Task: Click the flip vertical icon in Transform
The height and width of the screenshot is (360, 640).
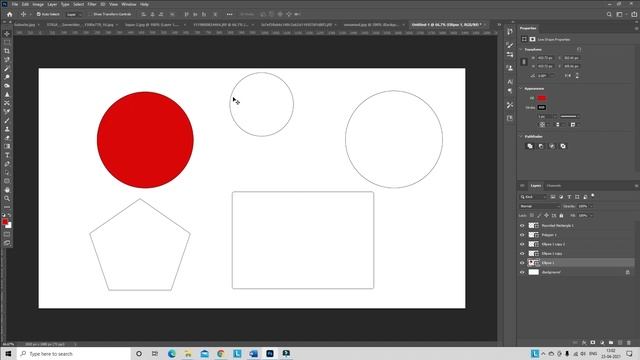Action: [x=577, y=76]
